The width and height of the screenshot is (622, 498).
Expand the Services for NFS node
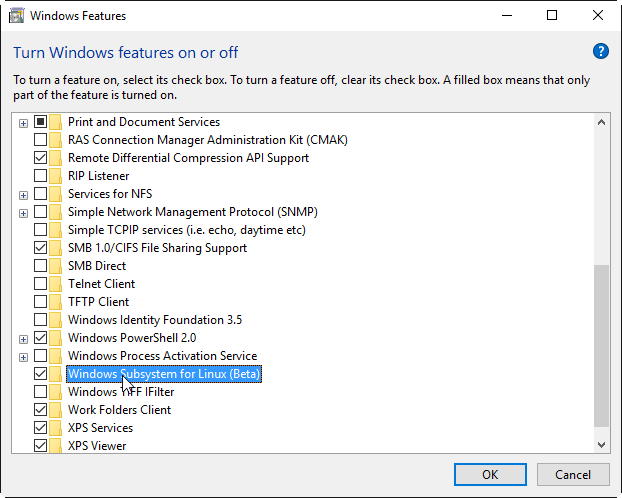(23, 195)
